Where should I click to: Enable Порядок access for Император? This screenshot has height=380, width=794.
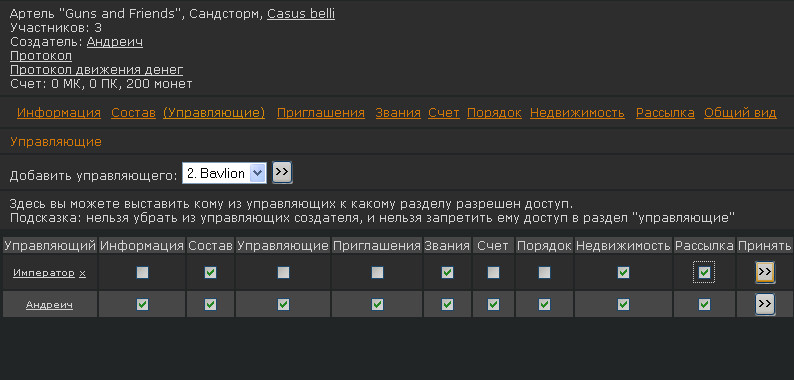pyautogui.click(x=544, y=273)
